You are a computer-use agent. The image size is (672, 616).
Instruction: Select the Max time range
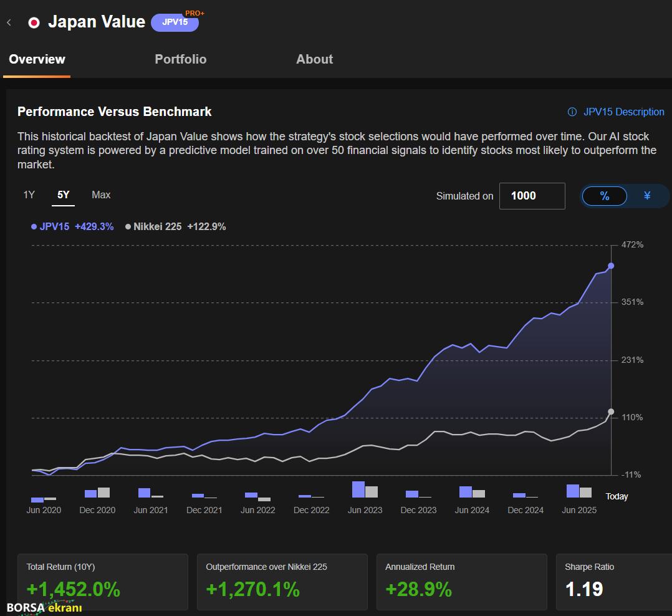101,195
